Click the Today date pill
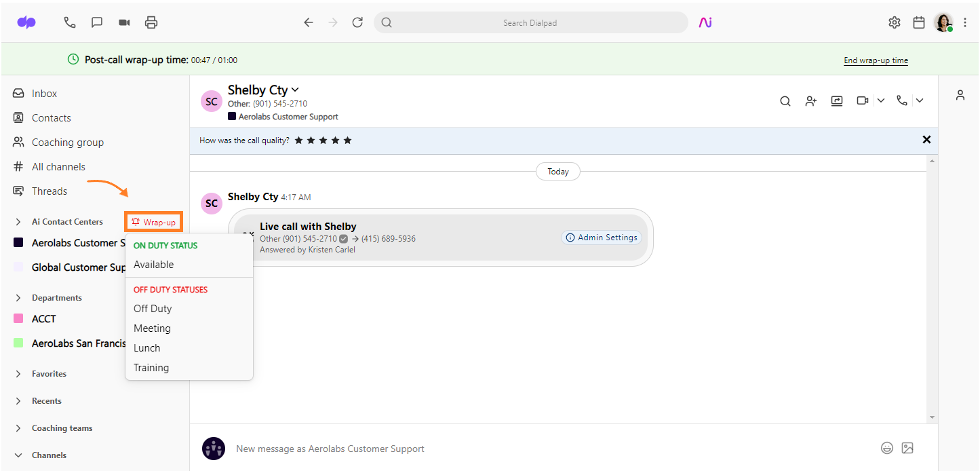Screen dimensions: 980x473 (x=558, y=172)
